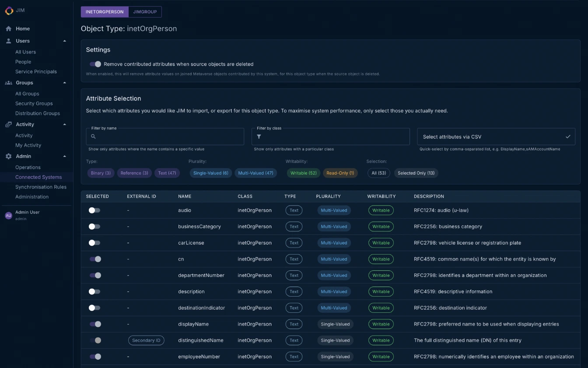Switch to the JIMGROUP tab

(145, 12)
